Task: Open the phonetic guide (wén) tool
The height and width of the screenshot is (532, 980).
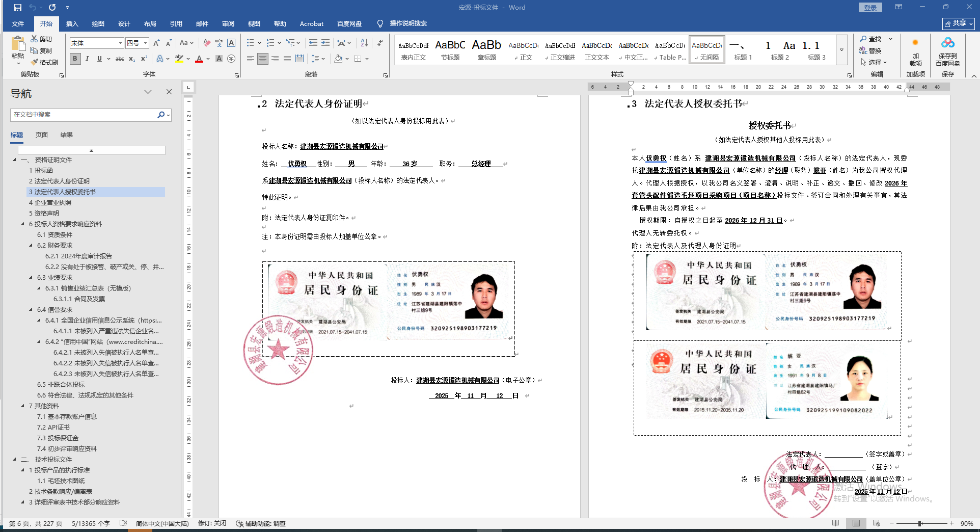Action: (x=219, y=43)
